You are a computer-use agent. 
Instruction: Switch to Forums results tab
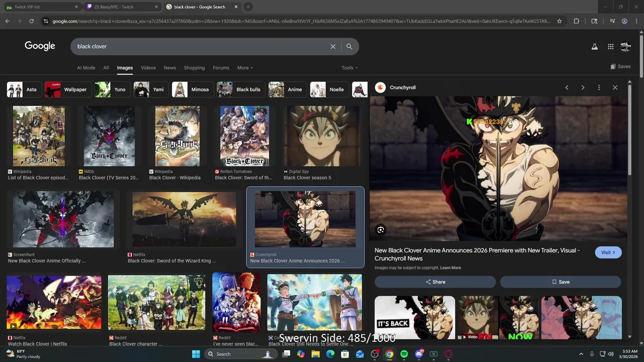[x=221, y=68]
